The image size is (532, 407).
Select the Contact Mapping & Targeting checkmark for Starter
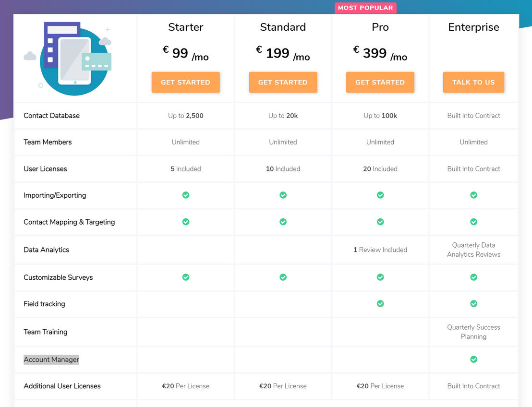point(186,222)
